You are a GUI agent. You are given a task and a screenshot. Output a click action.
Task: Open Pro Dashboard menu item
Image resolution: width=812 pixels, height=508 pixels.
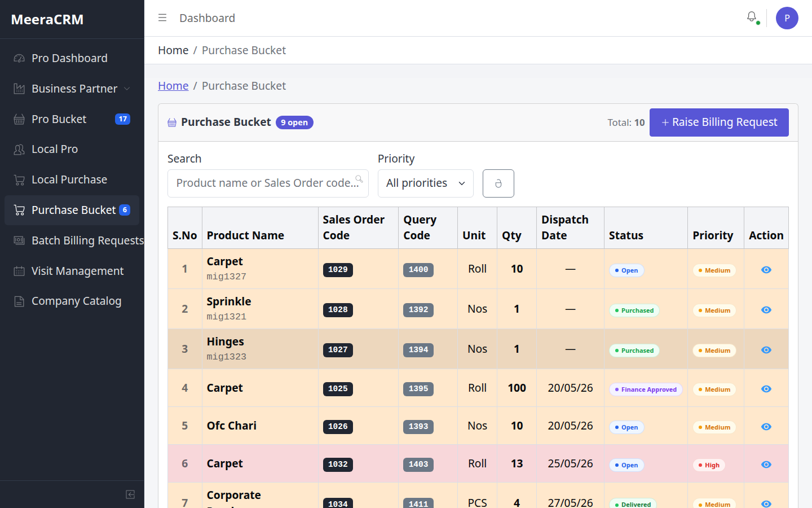[x=72, y=58]
